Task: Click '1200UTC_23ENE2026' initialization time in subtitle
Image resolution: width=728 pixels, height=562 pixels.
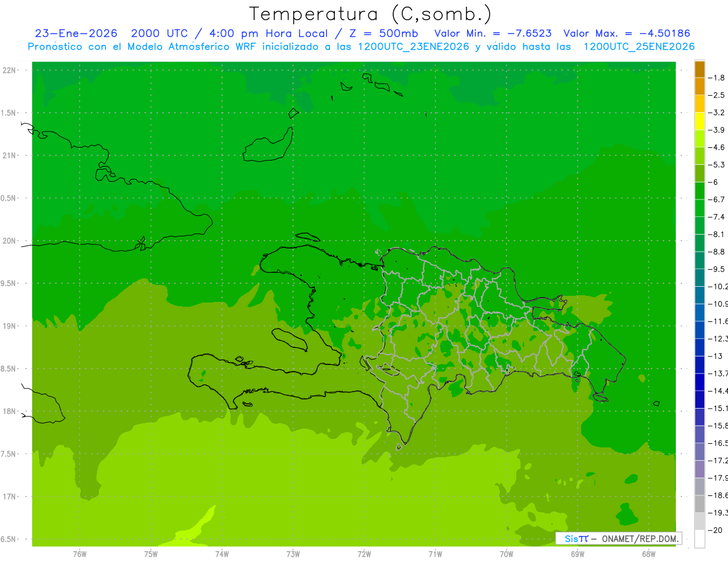Action: click(414, 47)
